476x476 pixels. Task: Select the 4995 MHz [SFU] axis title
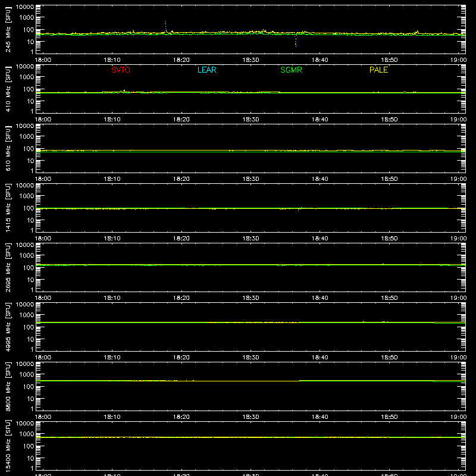coord(8,327)
